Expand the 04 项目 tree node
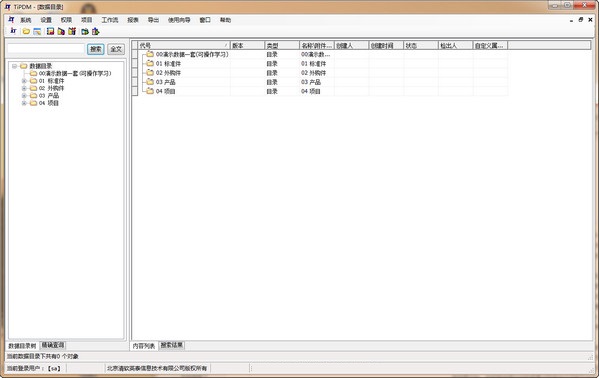Viewport: 599px width, 378px height. [24, 103]
